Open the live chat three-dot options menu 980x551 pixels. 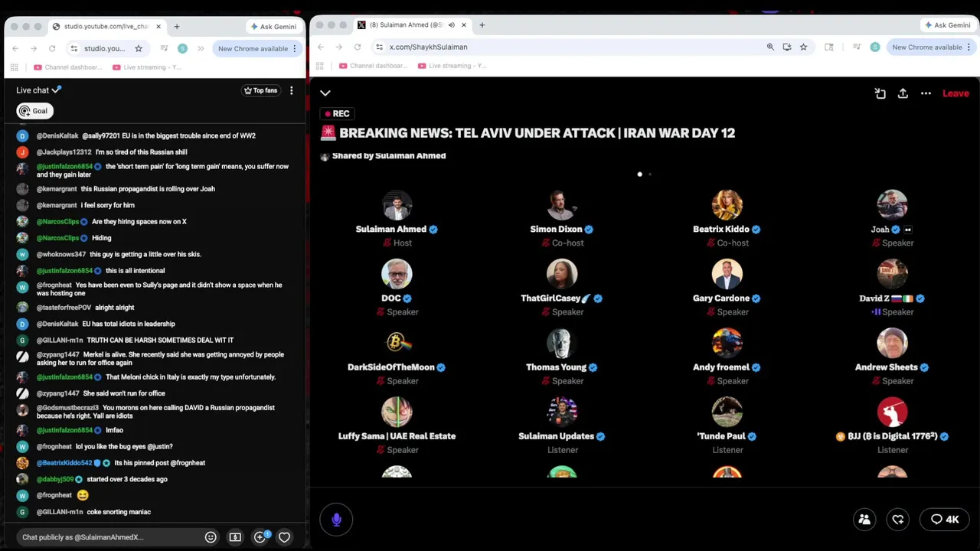pyautogui.click(x=291, y=90)
